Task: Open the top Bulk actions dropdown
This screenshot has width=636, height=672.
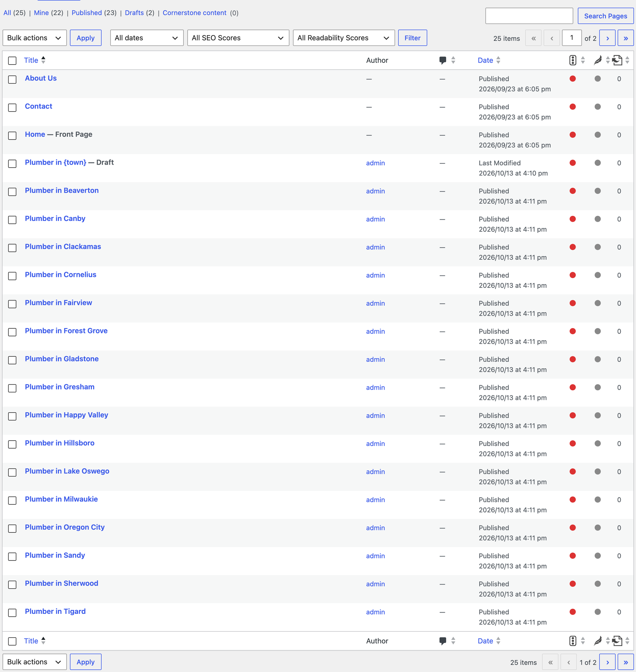Action: [x=35, y=38]
